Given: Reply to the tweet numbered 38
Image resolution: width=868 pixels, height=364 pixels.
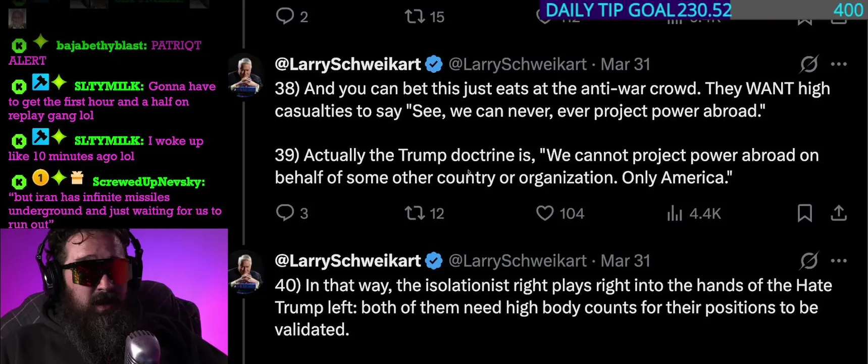Looking at the screenshot, I should [x=285, y=213].
